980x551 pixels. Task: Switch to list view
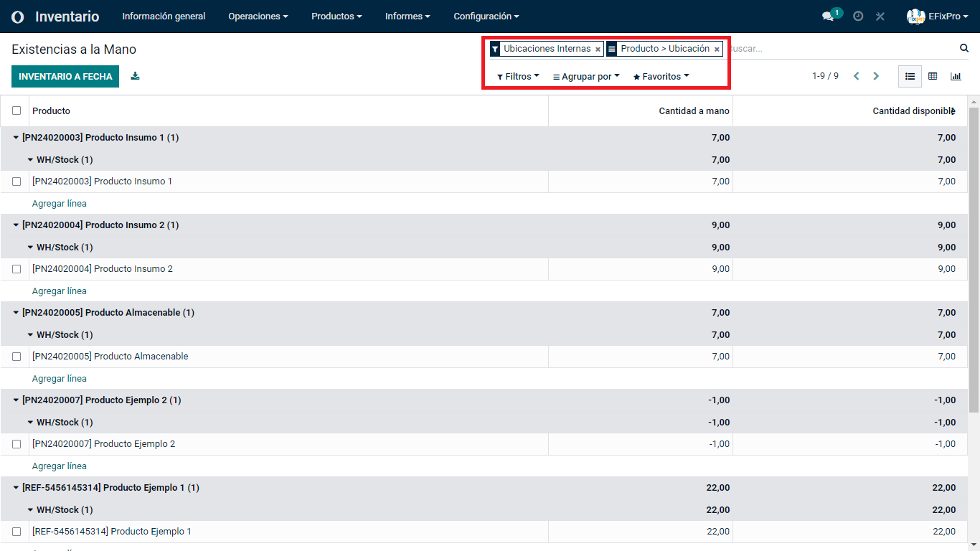[910, 76]
